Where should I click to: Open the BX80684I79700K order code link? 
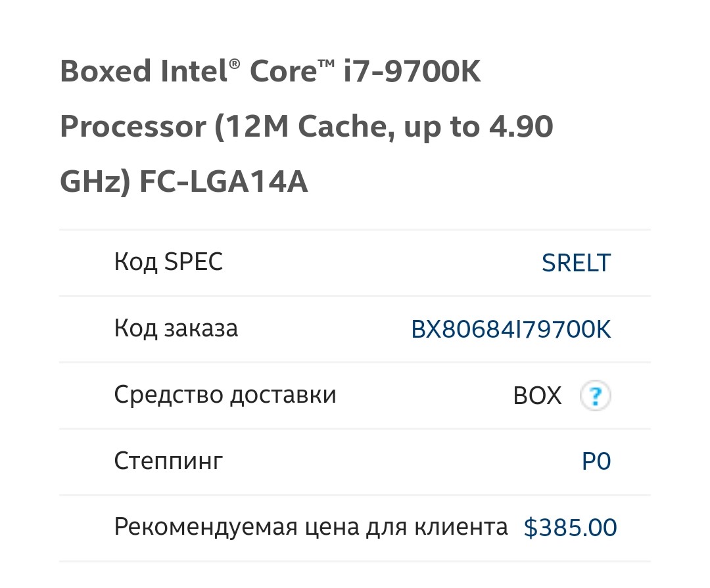[x=511, y=330]
